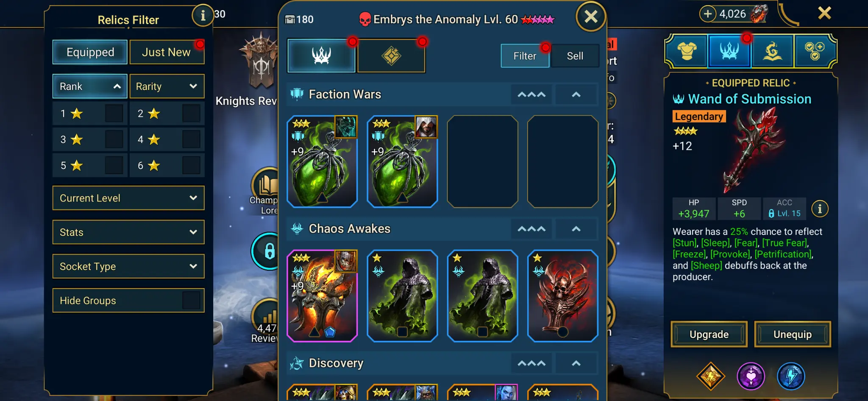The width and height of the screenshot is (868, 401).
Task: Tap the purple heart skill icon
Action: (751, 376)
